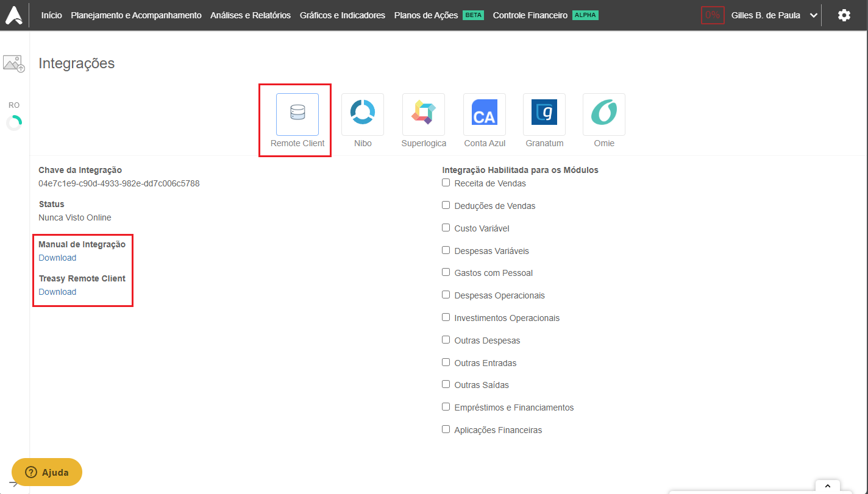Click the Chave da Integração label
This screenshot has height=494, width=868.
coord(80,170)
